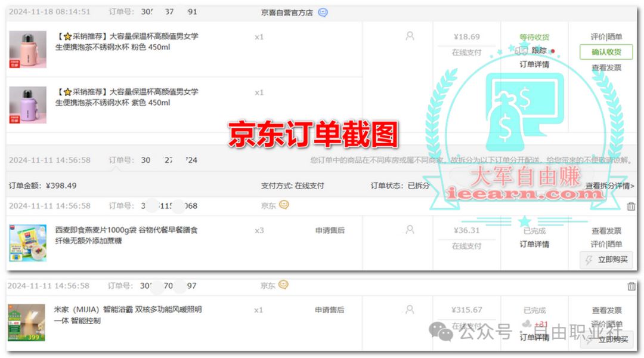Viewport: 644px width, 358px height.
Task: Click the 2024-11-18 08:14:51 order date
Action: point(49,12)
